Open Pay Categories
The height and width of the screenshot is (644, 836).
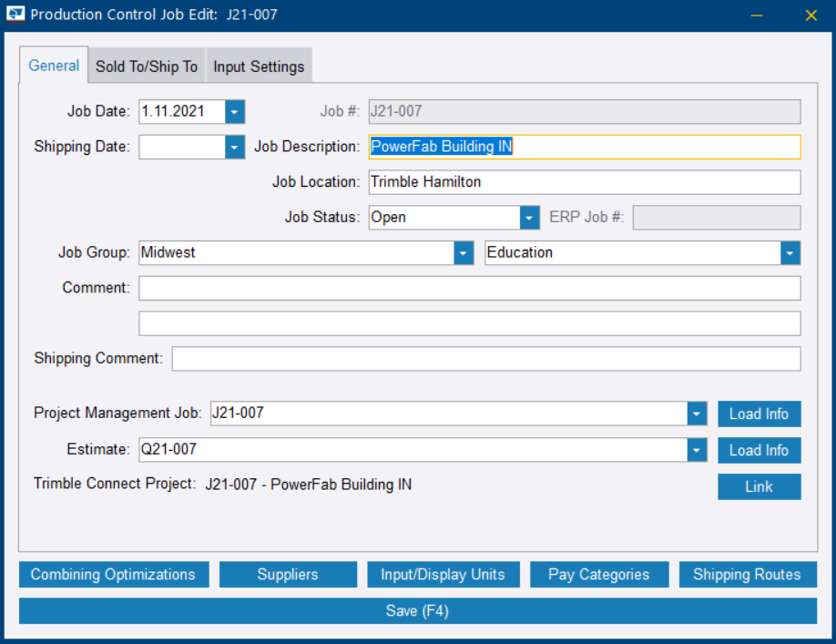tap(599, 574)
